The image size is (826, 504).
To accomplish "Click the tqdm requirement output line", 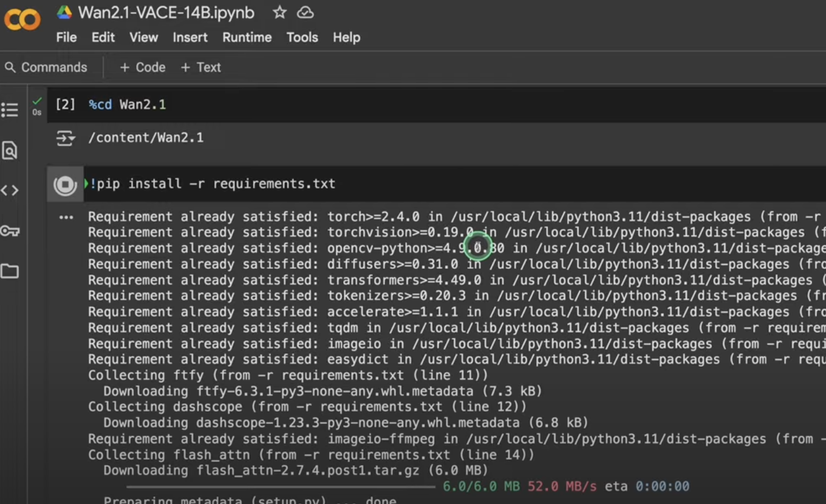I will (x=457, y=328).
